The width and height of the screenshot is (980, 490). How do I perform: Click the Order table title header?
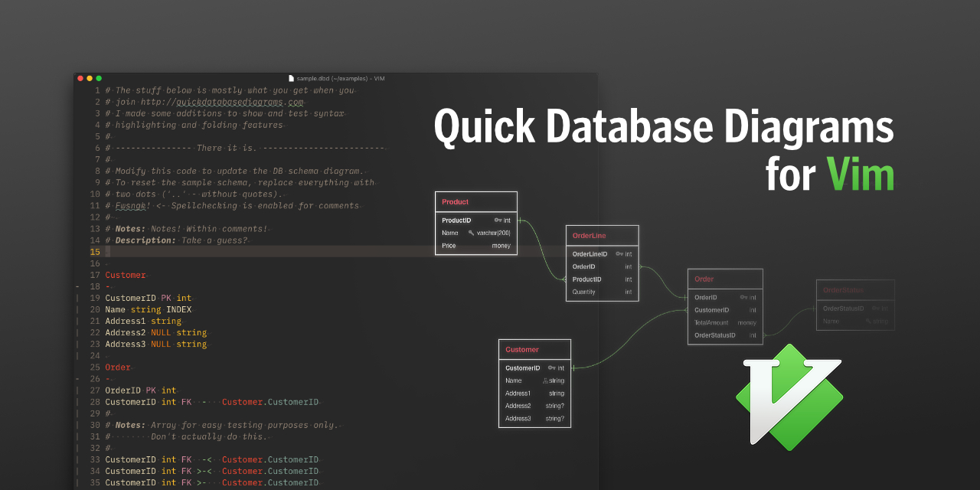click(703, 279)
